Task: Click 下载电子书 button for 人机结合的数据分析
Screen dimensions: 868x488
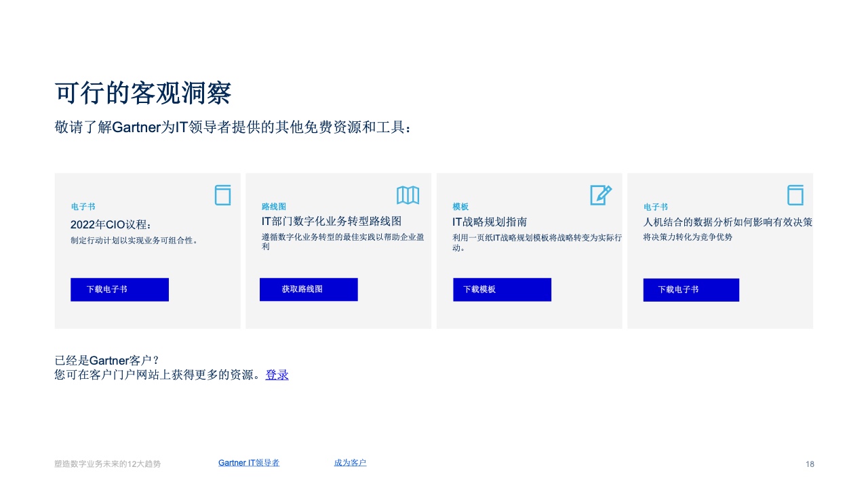Action: pyautogui.click(x=691, y=290)
